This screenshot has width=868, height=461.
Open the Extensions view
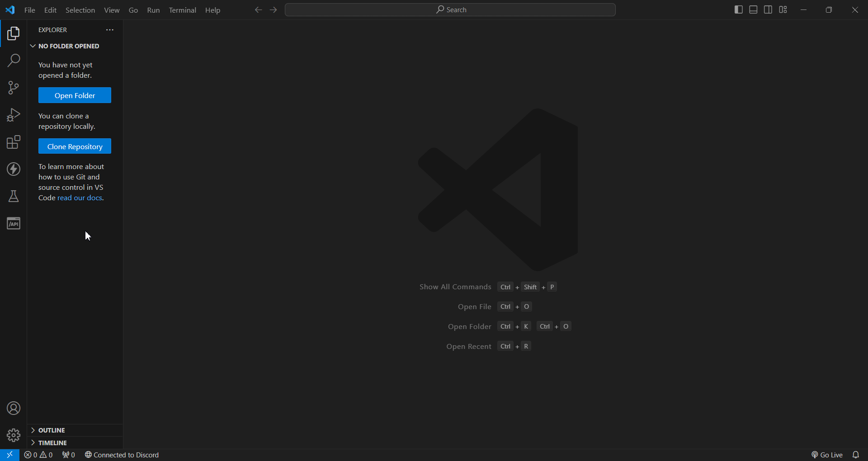tap(14, 142)
